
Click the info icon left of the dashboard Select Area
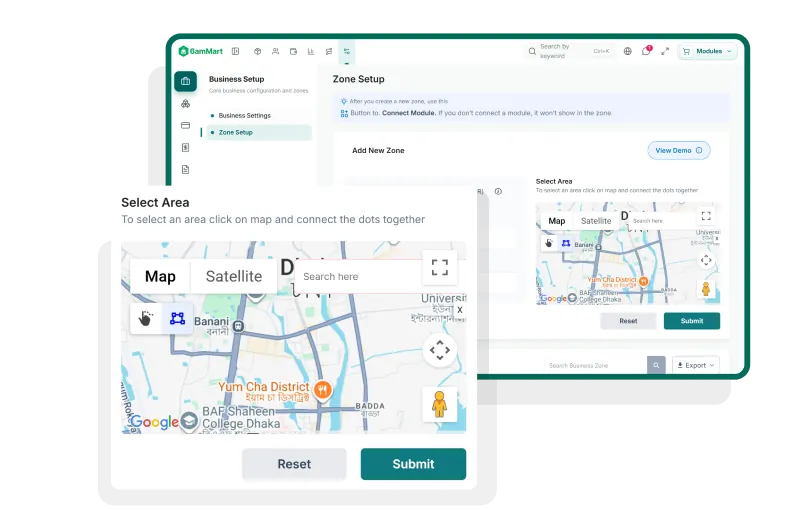tap(498, 192)
